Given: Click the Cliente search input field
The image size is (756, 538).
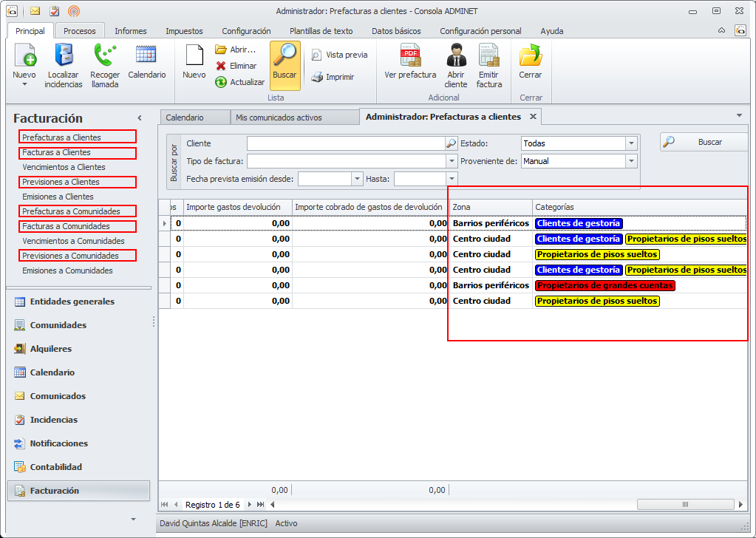Looking at the screenshot, I should coord(345,143).
